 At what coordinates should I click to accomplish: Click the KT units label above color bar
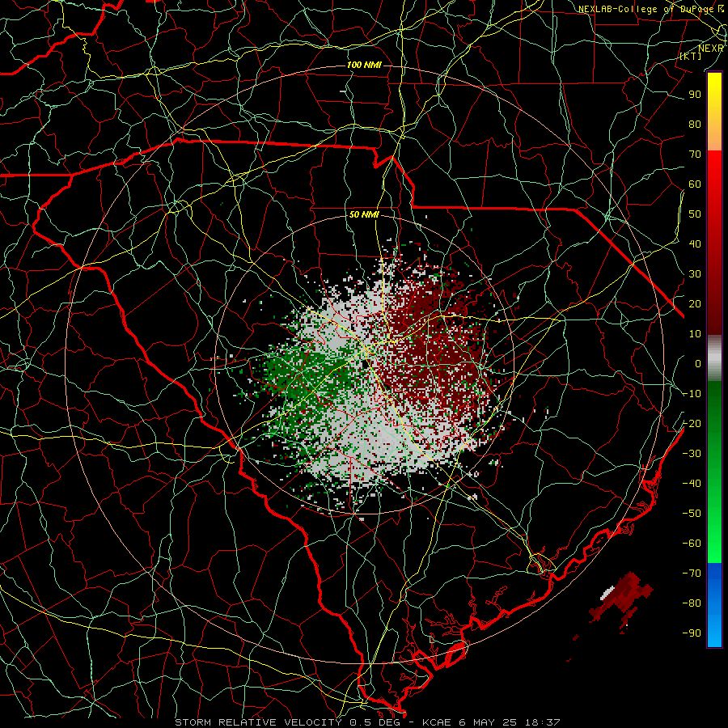click(x=691, y=56)
